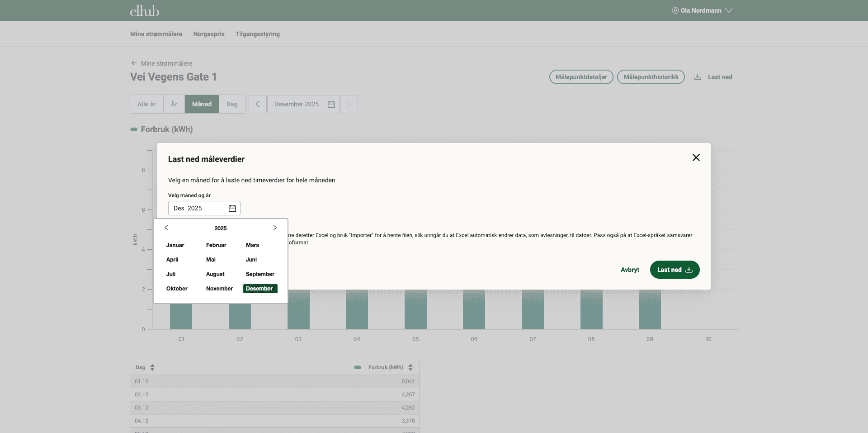Image resolution: width=868 pixels, height=433 pixels.
Task: Expand the Ola Nordmann account menu
Action: pyautogui.click(x=702, y=10)
